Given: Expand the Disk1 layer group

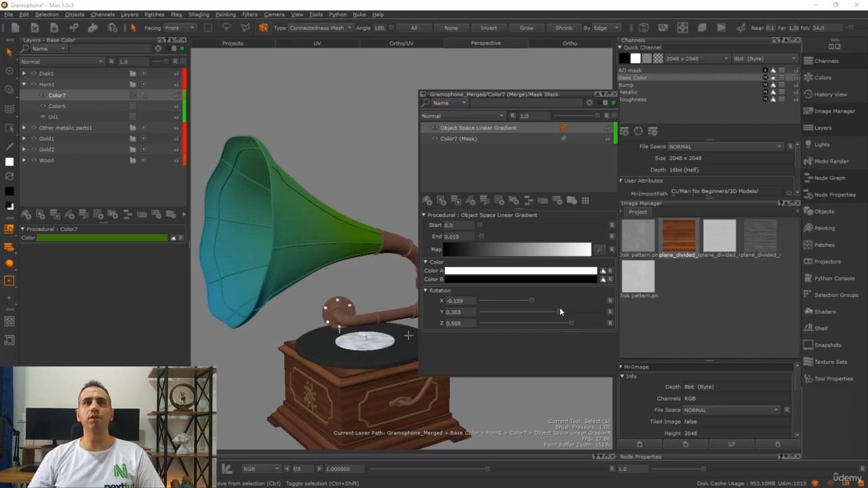Looking at the screenshot, I should (x=24, y=73).
